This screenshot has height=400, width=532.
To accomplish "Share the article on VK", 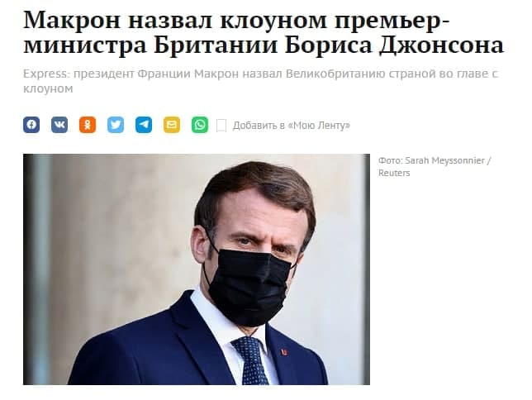I will 59,125.
